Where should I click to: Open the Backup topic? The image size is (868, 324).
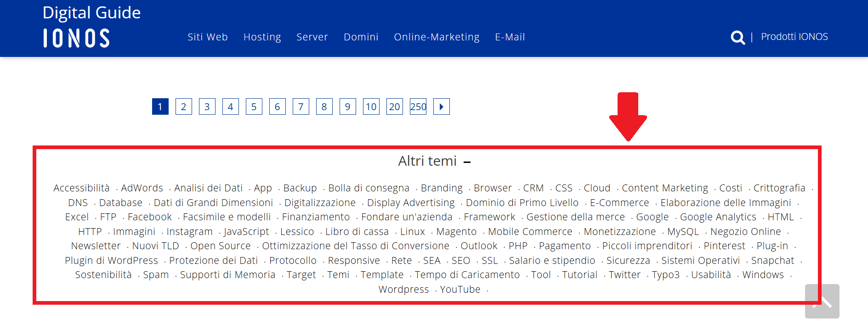300,188
